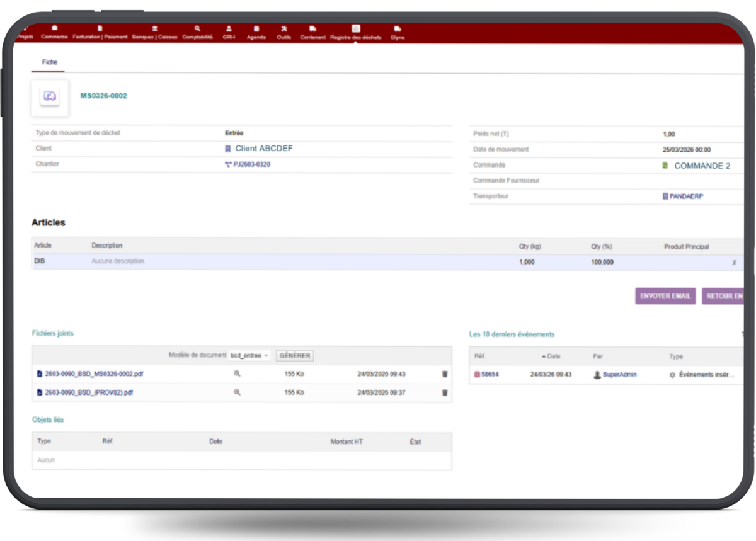Image resolution: width=756 pixels, height=541 pixels.
Task: Open project PJ2603-0320 link
Action: point(251,164)
